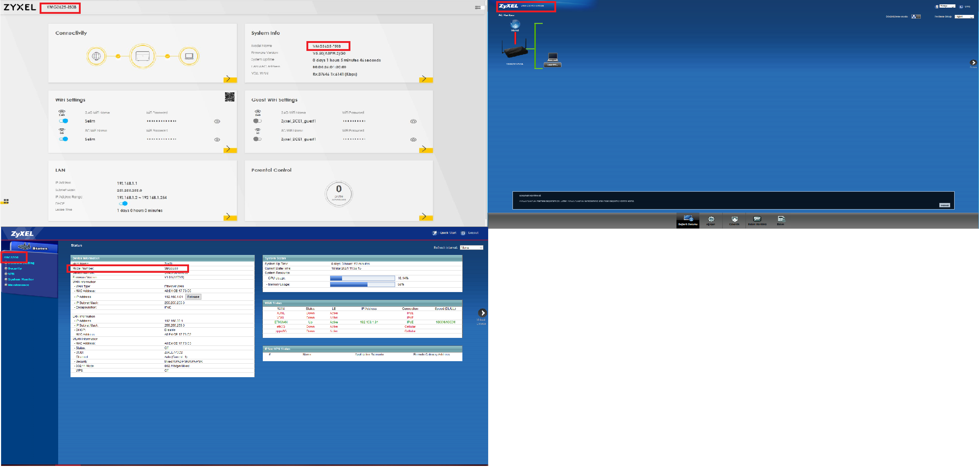Click the Sistem Monitörü chart icon
The image size is (980, 467).
757,219
